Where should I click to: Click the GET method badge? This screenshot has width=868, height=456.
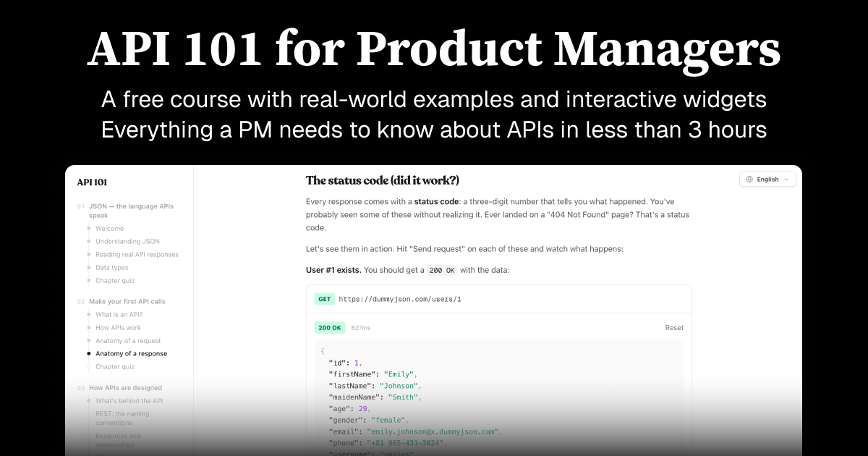click(x=324, y=299)
